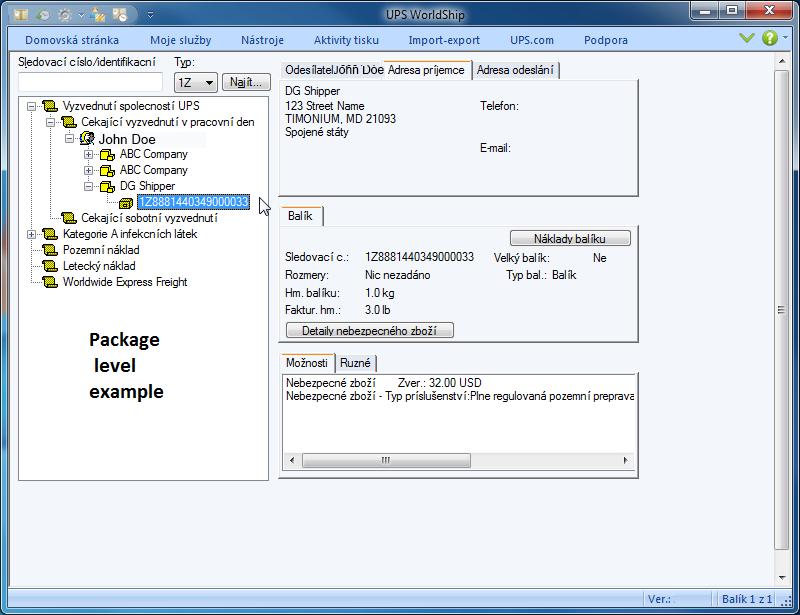Click the people-and-pencil quick access icon
The width and height of the screenshot is (800, 615).
point(98,15)
